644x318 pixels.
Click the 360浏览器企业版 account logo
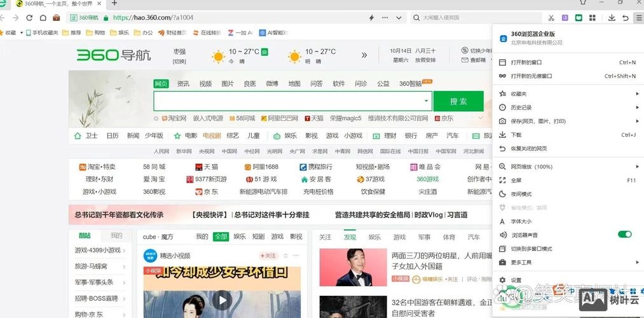pos(503,38)
